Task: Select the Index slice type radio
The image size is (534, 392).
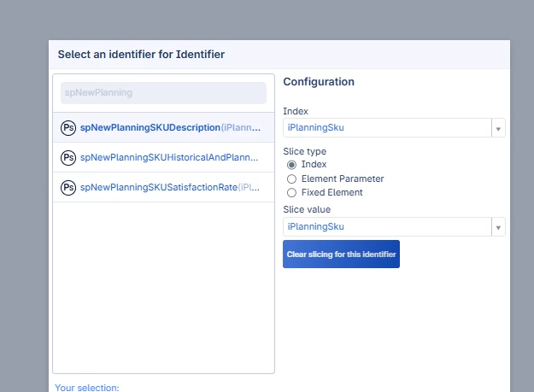Action: 292,165
